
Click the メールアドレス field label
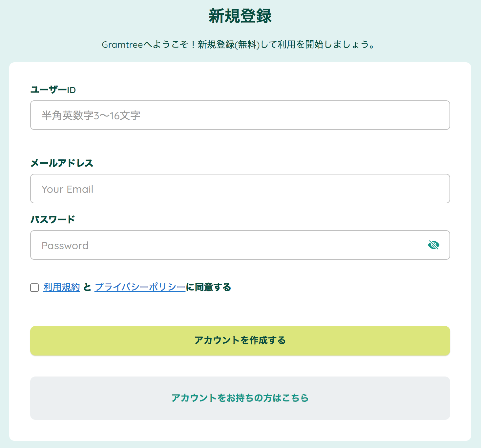(62, 163)
